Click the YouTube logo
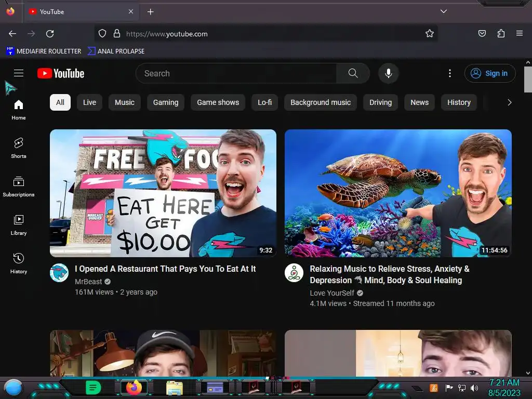 (61, 73)
